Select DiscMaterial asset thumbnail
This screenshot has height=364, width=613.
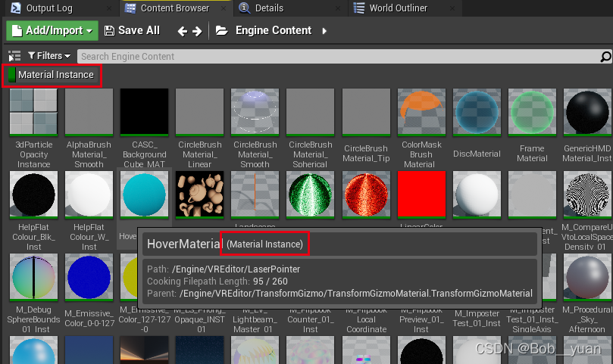click(x=477, y=112)
